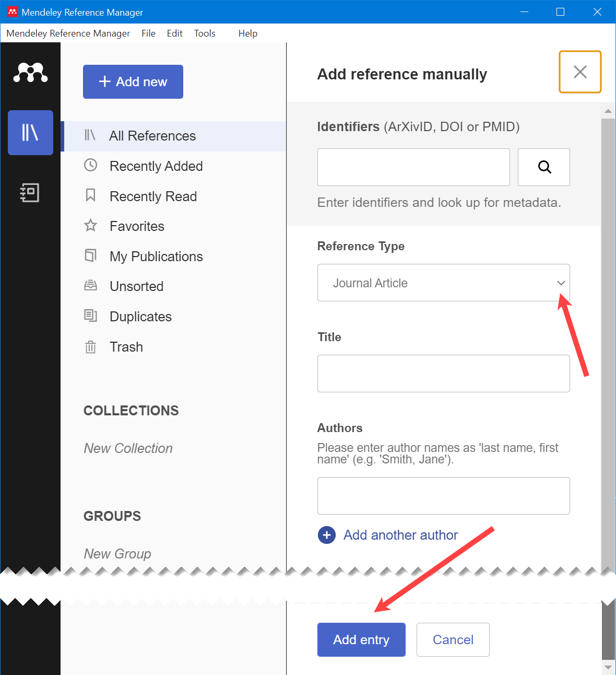616x675 pixels.
Task: Minimize the Mendeley window
Action: click(x=524, y=11)
